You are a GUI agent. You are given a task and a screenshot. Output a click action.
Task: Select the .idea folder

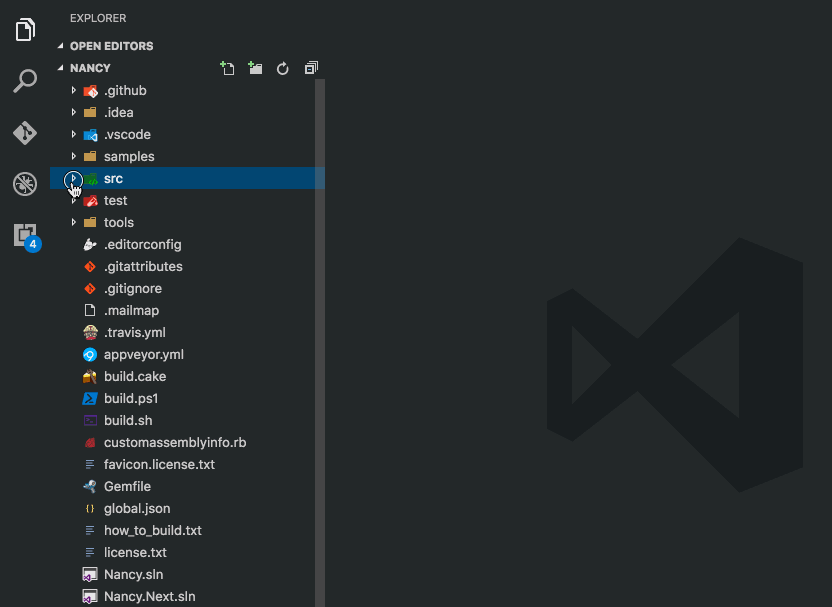point(187,112)
